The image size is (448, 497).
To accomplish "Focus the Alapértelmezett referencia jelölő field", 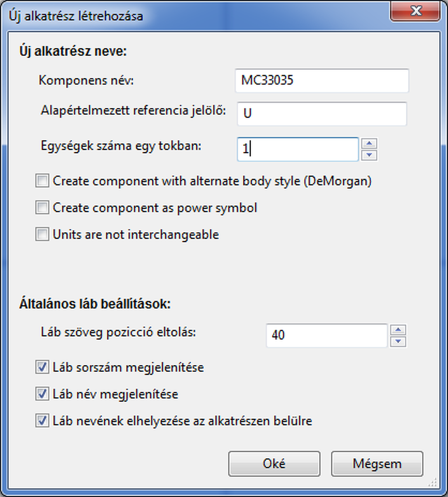I will click(x=322, y=113).
